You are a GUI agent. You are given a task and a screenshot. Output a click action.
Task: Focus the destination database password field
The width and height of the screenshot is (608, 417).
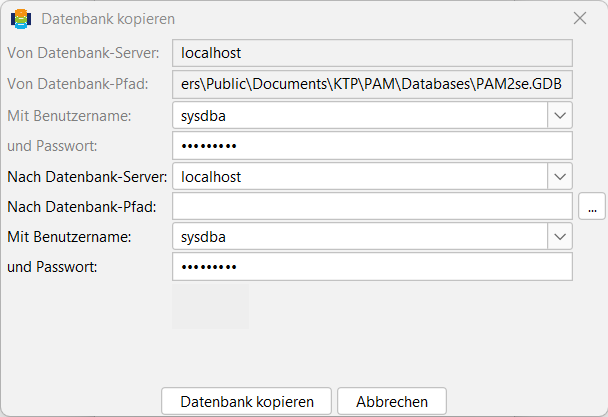coord(372,267)
